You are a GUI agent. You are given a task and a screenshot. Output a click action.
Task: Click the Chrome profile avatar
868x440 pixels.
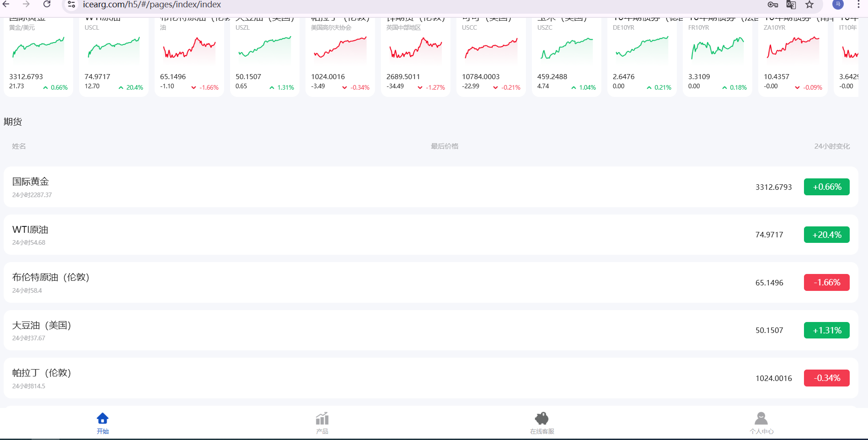pyautogui.click(x=838, y=5)
